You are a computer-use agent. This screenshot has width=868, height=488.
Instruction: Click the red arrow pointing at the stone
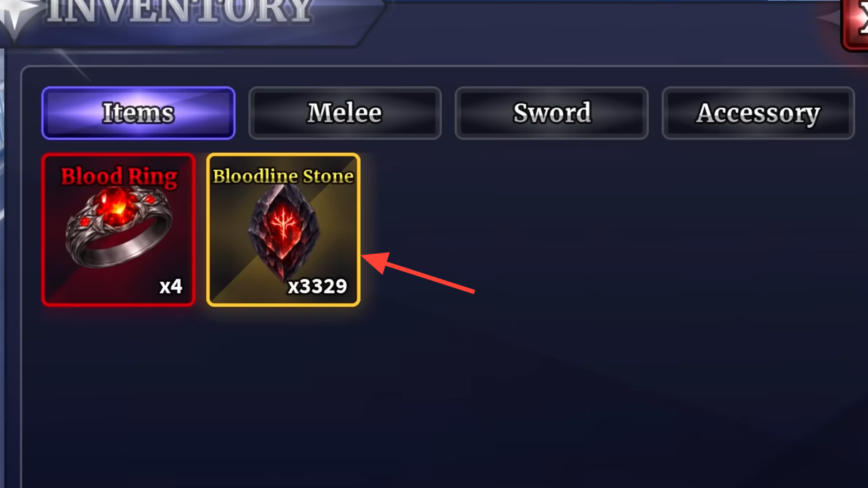(419, 272)
